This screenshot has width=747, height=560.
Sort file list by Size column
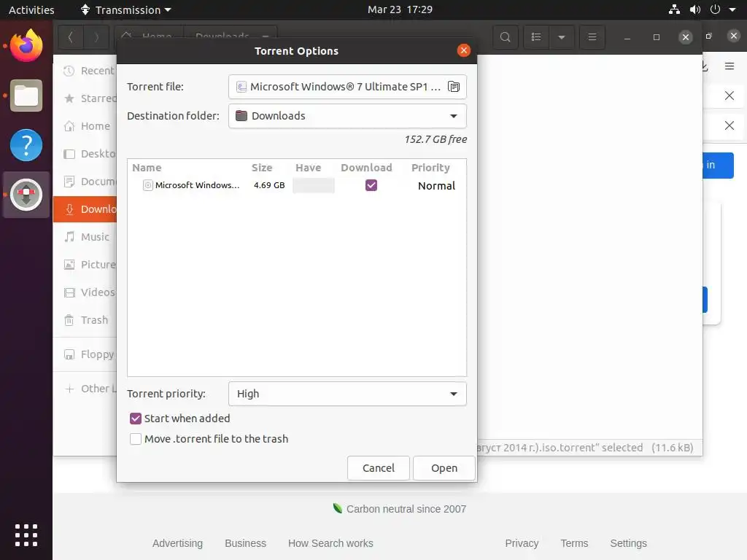[x=262, y=168]
